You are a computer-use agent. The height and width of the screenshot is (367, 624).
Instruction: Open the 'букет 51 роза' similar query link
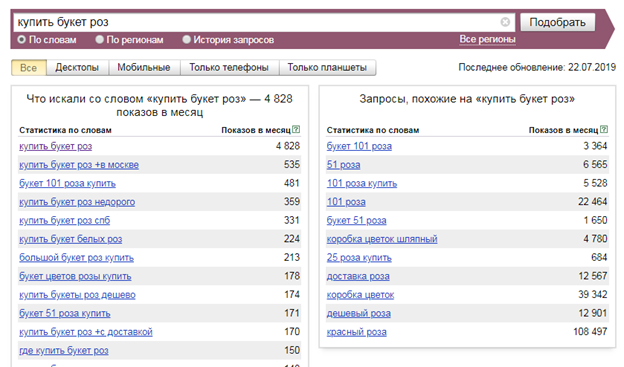coord(357,221)
